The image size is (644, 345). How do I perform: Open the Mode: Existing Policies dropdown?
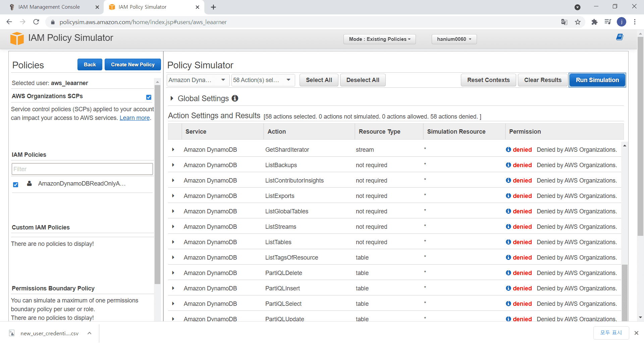pos(379,39)
